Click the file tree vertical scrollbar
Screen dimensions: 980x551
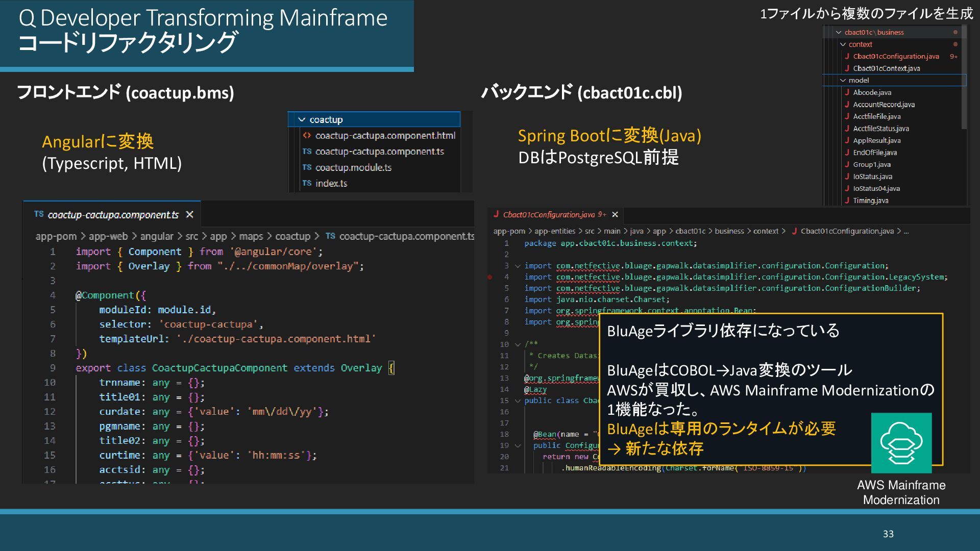(964, 77)
